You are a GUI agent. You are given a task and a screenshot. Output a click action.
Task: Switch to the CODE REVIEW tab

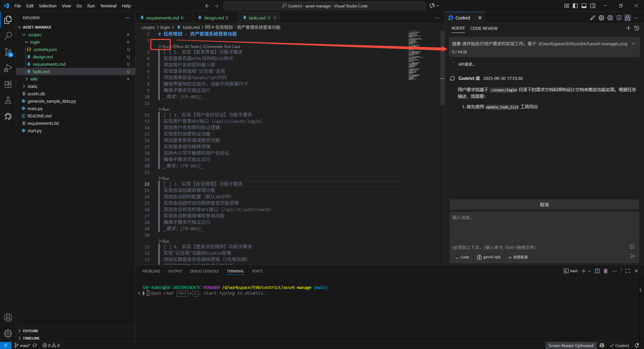pyautogui.click(x=484, y=29)
